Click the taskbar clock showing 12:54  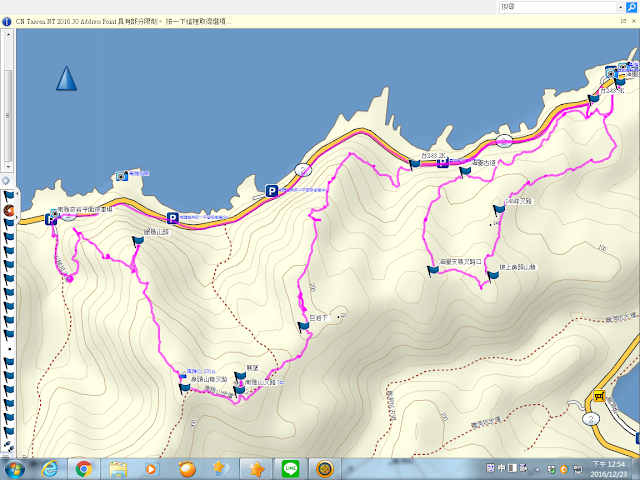point(610,469)
